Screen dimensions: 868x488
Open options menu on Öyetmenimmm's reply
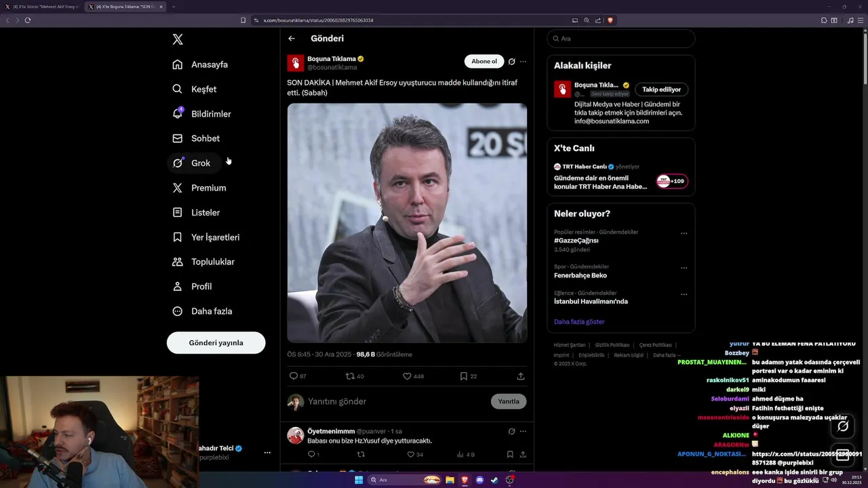tap(523, 431)
